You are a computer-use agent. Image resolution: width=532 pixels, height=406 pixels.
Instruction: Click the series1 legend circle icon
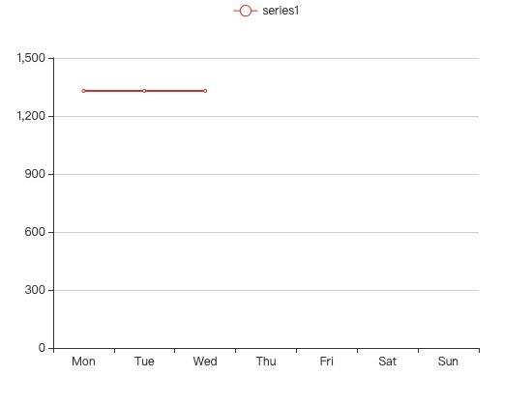pyautogui.click(x=246, y=11)
